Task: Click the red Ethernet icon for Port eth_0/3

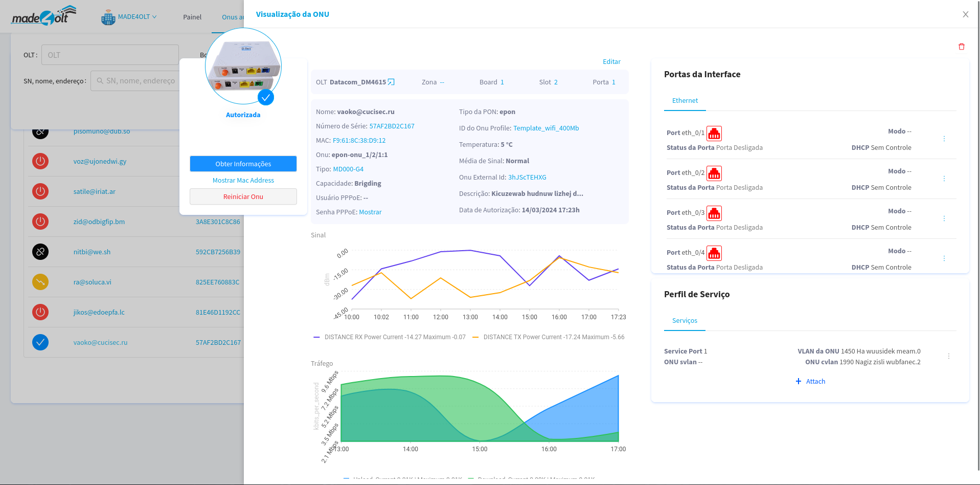Action: (x=714, y=213)
